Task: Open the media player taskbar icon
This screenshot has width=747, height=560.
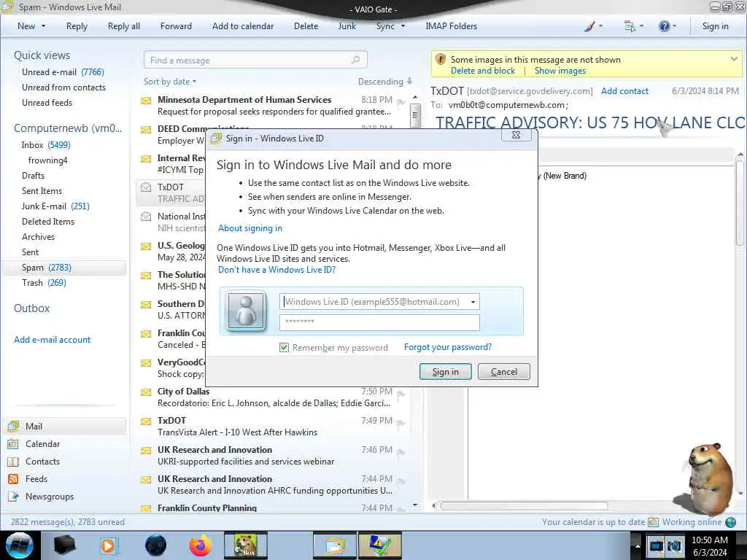Action: tap(108, 545)
